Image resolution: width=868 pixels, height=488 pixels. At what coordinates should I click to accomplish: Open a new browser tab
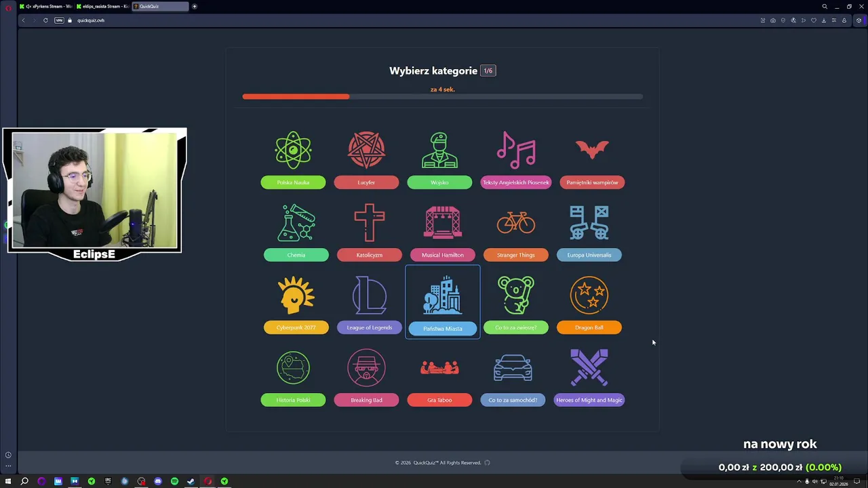[195, 6]
